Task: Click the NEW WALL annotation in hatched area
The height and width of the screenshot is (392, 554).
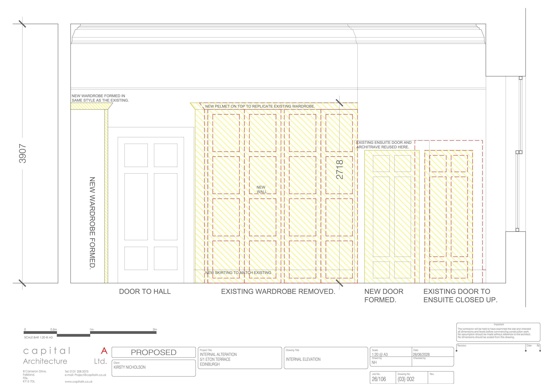Action: pos(262,189)
